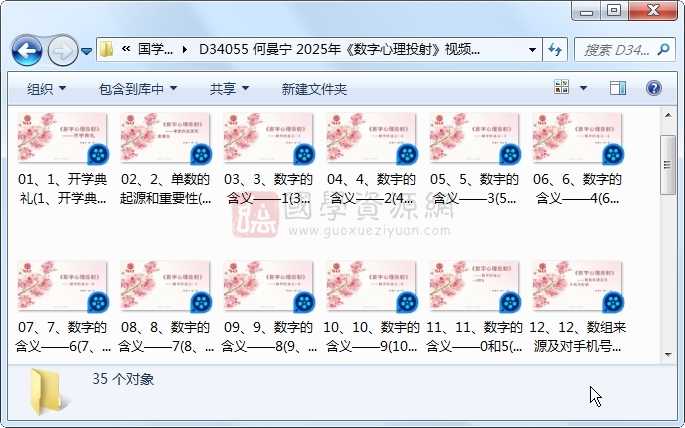Click file name text 04、4、数字的含义——2
Viewport: 685px width, 428px height.
click(371, 189)
